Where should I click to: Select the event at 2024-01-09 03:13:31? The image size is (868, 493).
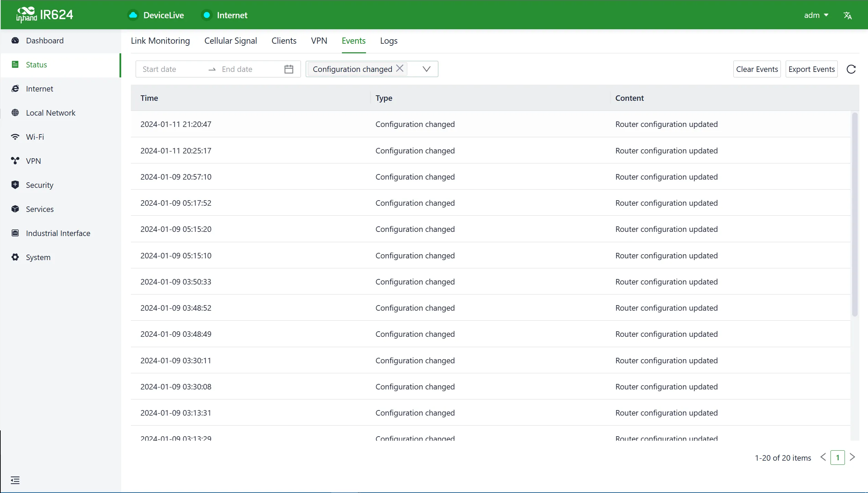[491, 413]
